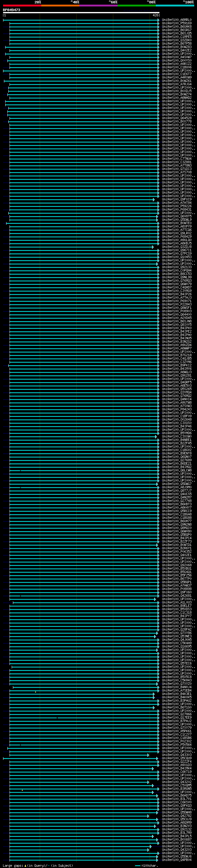Click the purple ~60% identity scale segment
Image resolution: width=197 pixels, height=868 pixels.
[98, 6]
